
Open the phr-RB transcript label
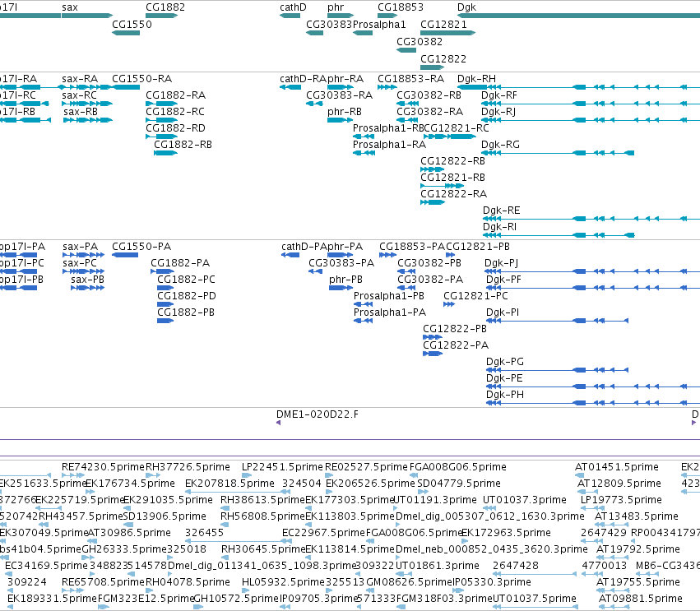(345, 112)
